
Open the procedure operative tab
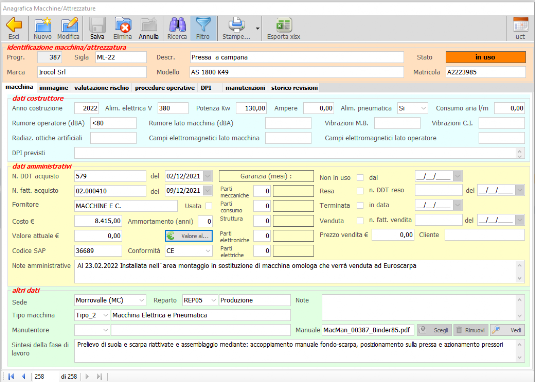click(x=165, y=88)
